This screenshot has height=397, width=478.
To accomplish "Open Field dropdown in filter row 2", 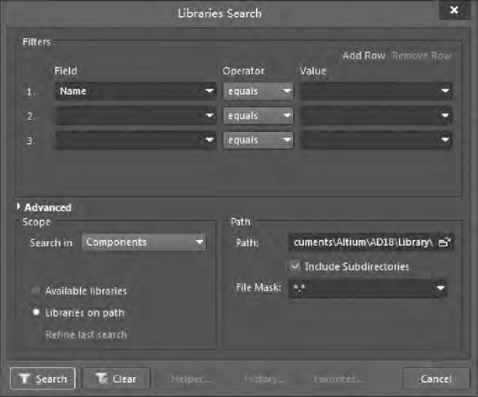I will (x=136, y=116).
